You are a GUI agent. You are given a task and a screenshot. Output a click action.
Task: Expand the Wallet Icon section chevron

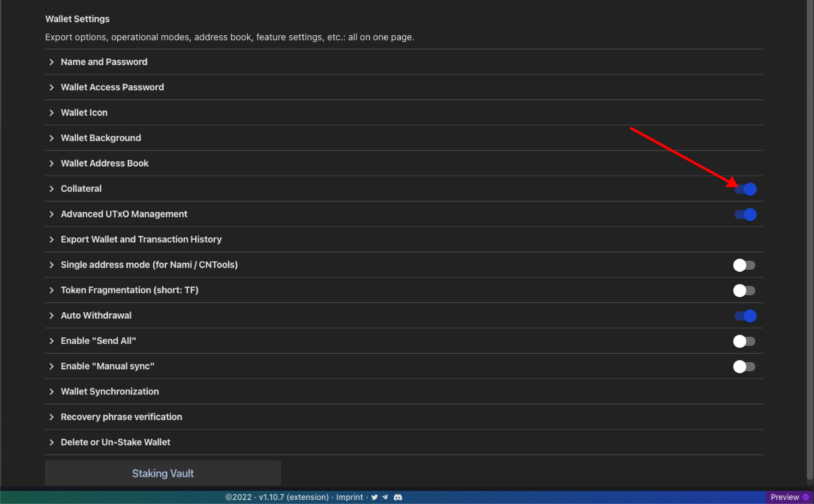click(x=52, y=113)
